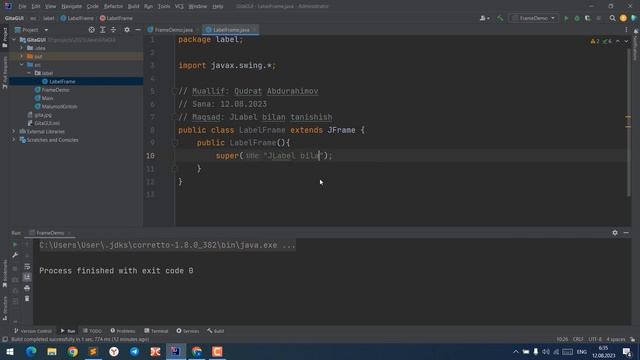The width and height of the screenshot is (640, 360).
Task: Run with Coverage icon
Action: click(588, 18)
